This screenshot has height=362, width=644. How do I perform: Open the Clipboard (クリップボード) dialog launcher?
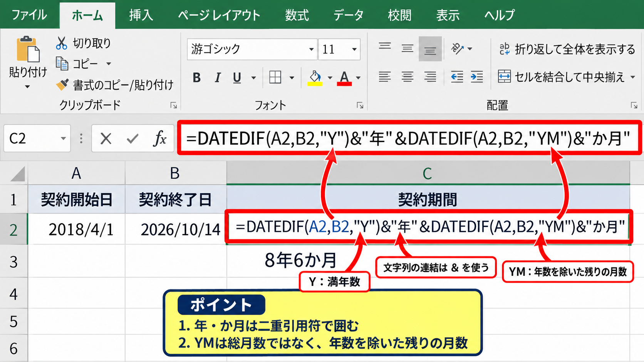[x=174, y=105]
